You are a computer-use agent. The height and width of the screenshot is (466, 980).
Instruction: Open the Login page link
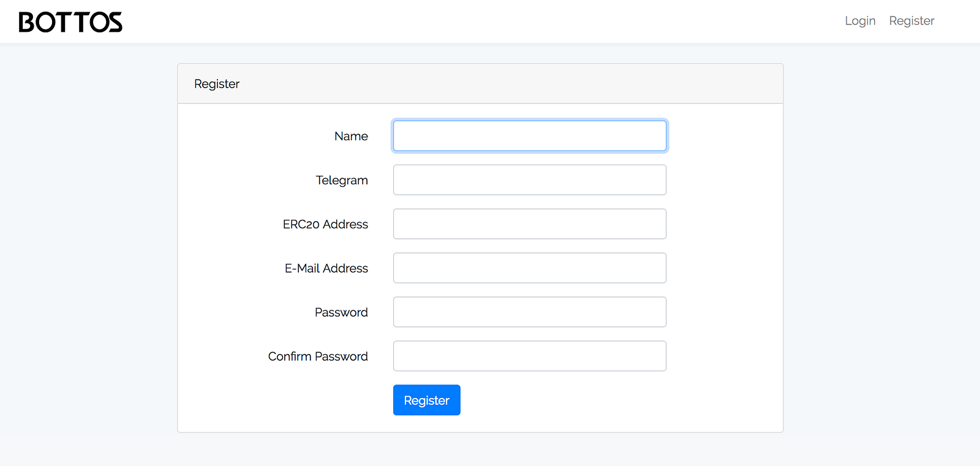[860, 21]
